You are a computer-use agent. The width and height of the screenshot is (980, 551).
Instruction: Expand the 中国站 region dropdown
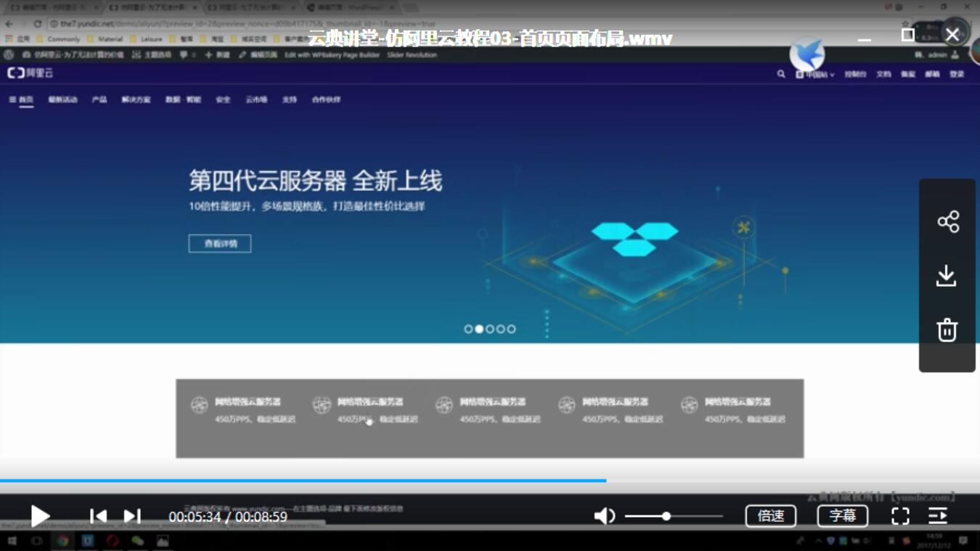815,74
